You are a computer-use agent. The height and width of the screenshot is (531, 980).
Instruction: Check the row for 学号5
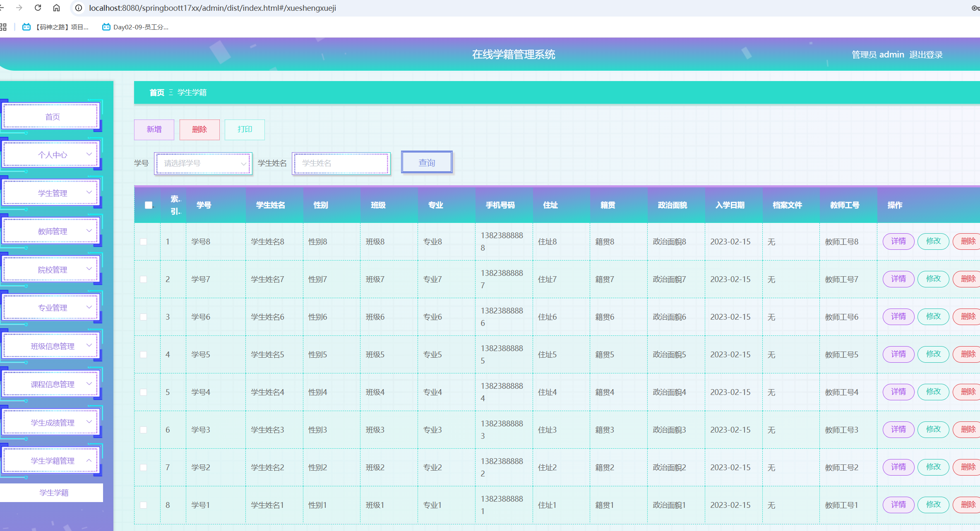(144, 354)
